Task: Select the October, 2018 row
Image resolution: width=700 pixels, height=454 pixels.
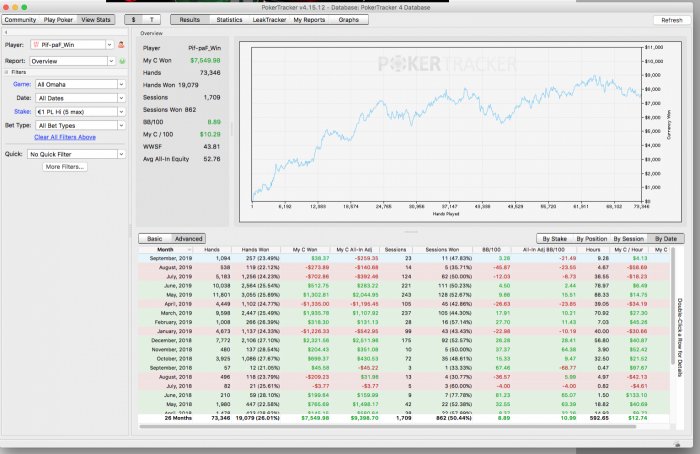Action: coord(404,358)
